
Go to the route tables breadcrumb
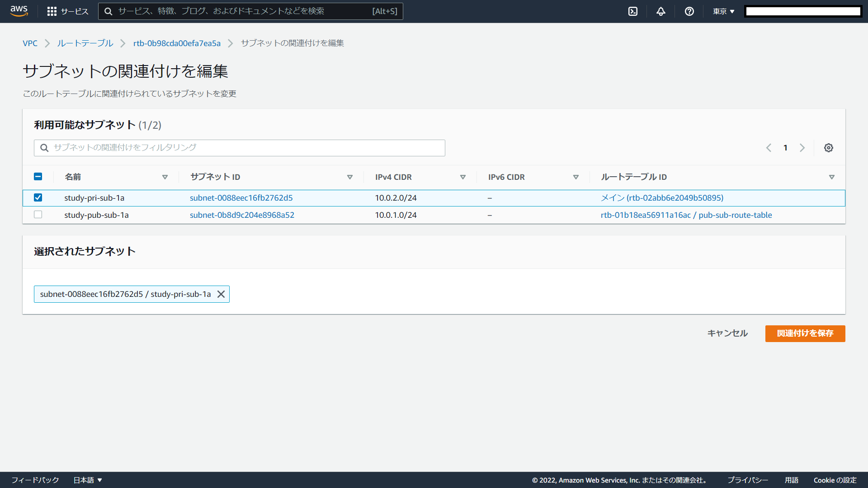pyautogui.click(x=85, y=43)
